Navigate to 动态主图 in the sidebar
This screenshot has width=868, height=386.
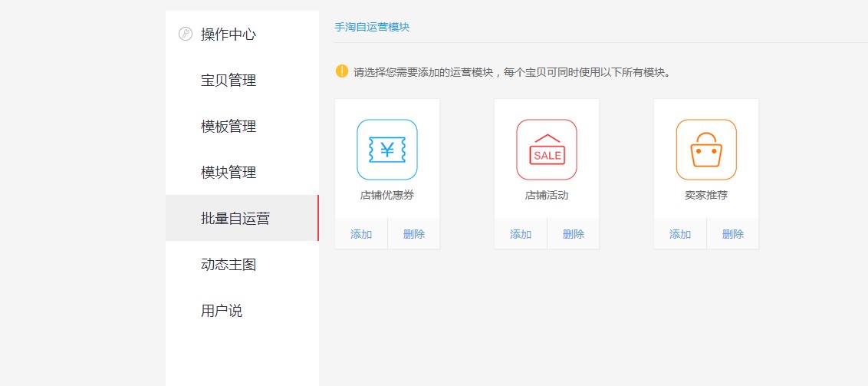pyautogui.click(x=229, y=265)
